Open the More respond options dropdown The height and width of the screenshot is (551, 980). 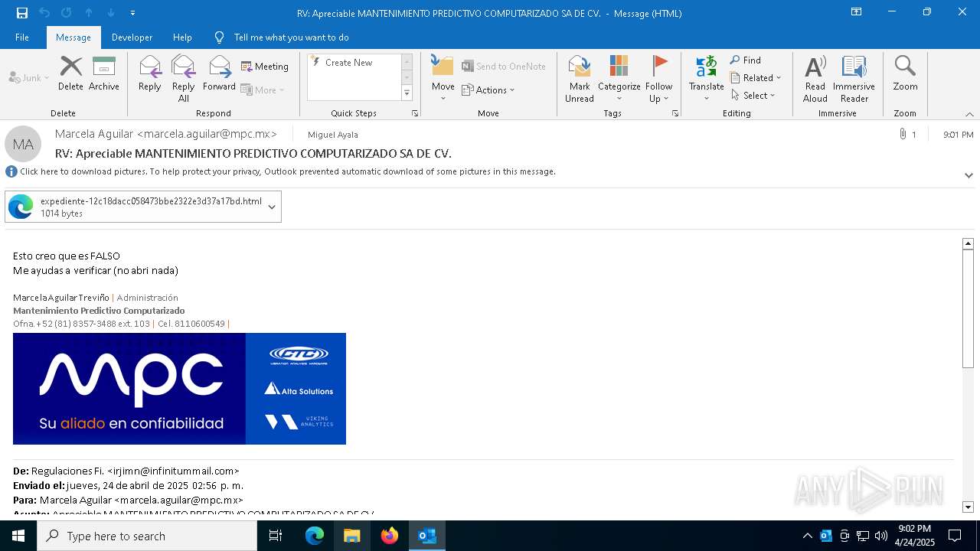coord(263,90)
